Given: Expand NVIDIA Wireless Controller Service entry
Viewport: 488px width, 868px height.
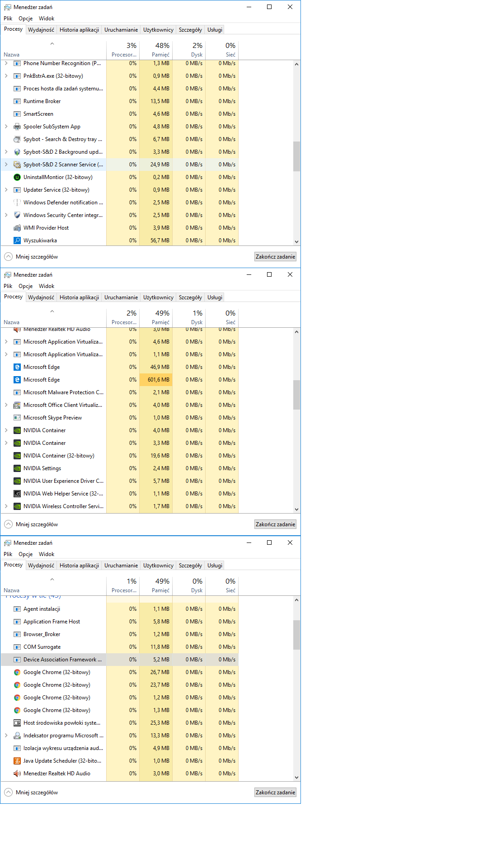Looking at the screenshot, I should (x=6, y=506).
